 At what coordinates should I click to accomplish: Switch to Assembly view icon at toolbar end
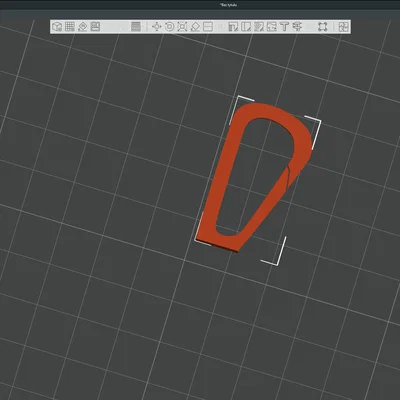pyautogui.click(x=343, y=27)
